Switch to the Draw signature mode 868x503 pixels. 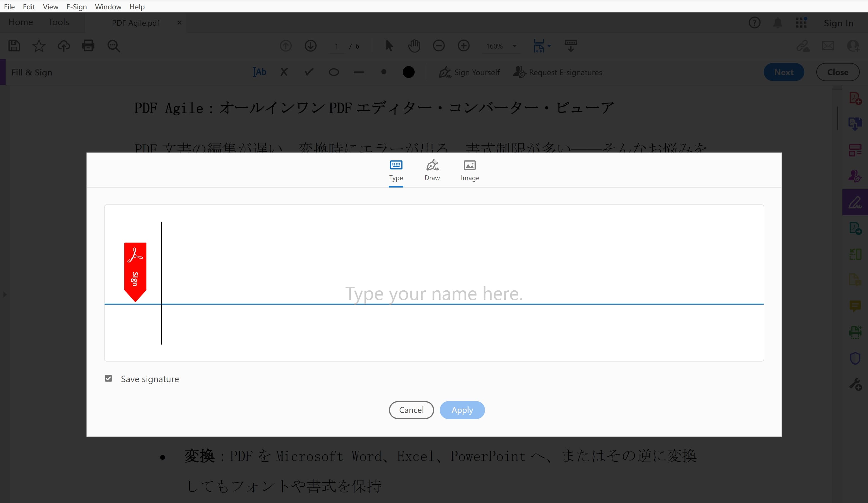click(x=432, y=170)
